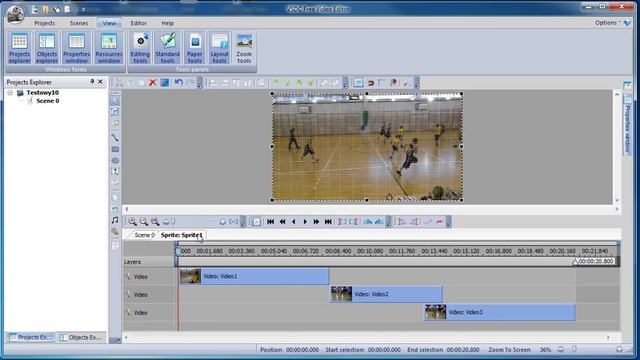Pin the Projects Explorer panel
640x360 pixels.
(92, 82)
